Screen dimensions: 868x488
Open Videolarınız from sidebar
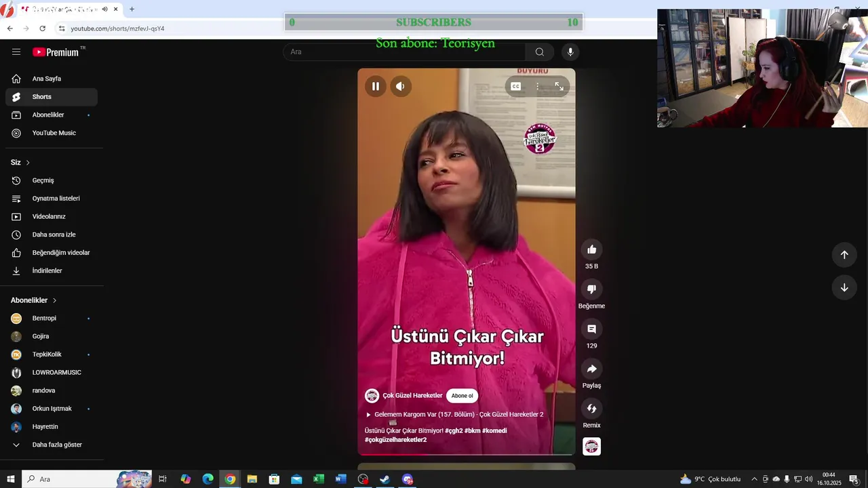tap(52, 217)
